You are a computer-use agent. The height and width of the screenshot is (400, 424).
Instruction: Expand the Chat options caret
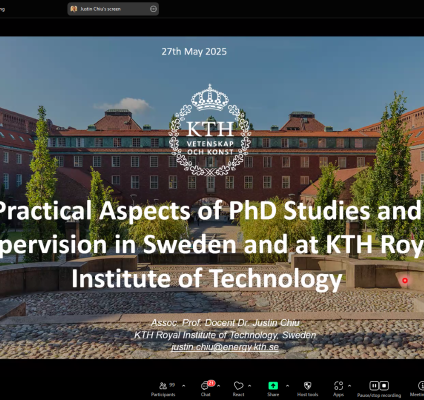pos(219,386)
